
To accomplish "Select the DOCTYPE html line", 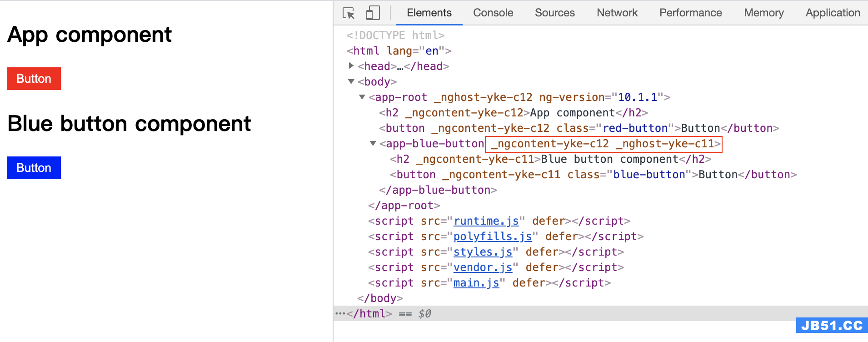I will point(395,35).
